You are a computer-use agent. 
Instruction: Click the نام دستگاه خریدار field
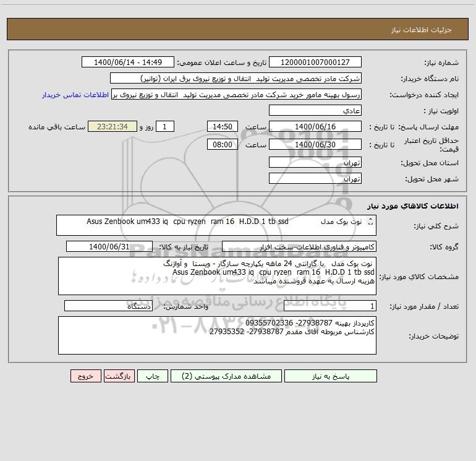(x=236, y=78)
